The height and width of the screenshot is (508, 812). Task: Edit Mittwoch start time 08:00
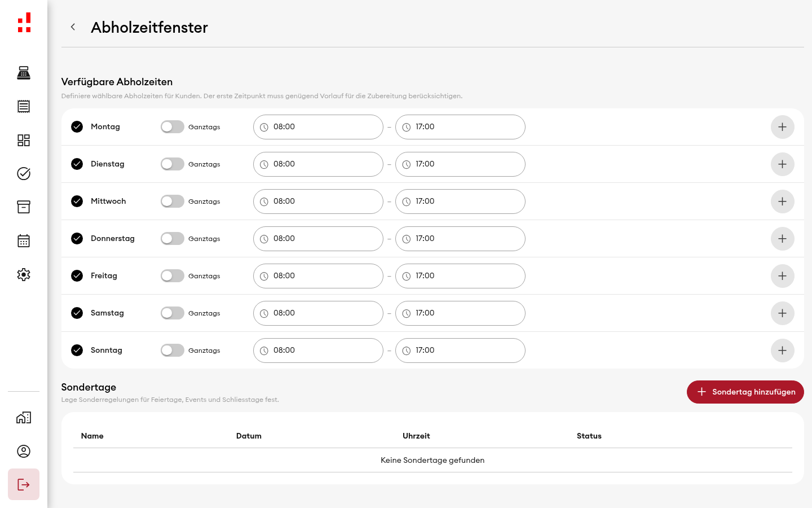[x=318, y=202]
